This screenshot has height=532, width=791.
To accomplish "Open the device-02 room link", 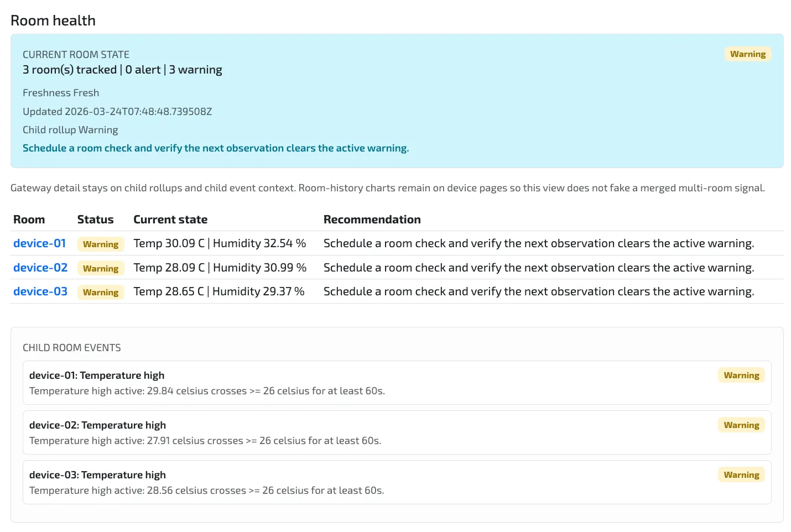I will [40, 267].
